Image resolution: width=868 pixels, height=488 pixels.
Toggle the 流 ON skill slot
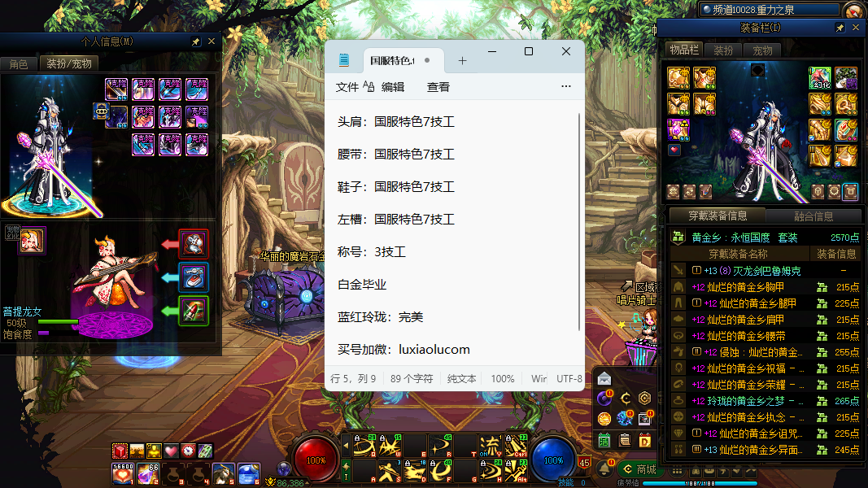tap(491, 445)
